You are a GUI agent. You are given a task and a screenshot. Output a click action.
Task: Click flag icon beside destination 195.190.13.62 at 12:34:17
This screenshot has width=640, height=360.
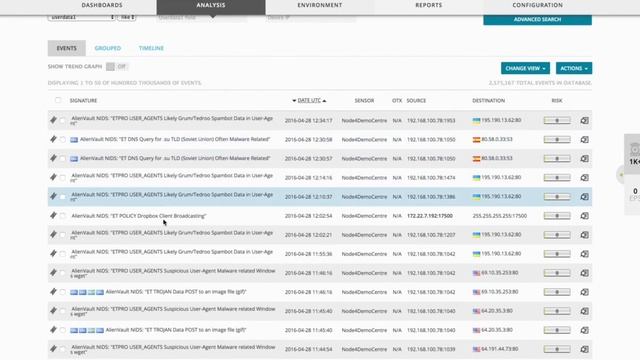(x=476, y=120)
